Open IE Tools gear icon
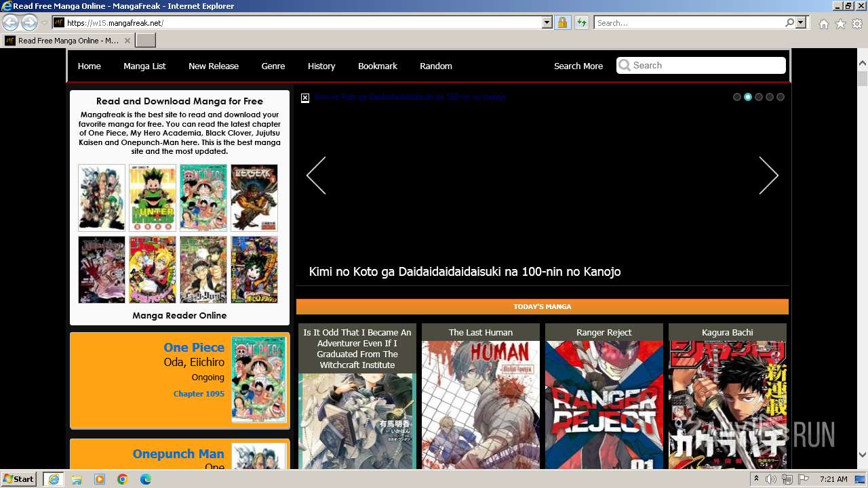This screenshot has height=488, width=868. (x=857, y=24)
